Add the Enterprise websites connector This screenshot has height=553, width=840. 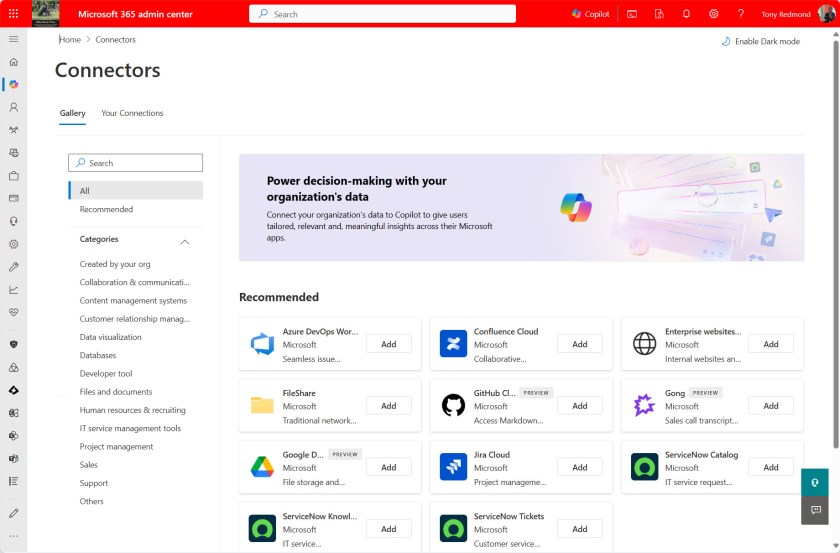[x=771, y=344]
